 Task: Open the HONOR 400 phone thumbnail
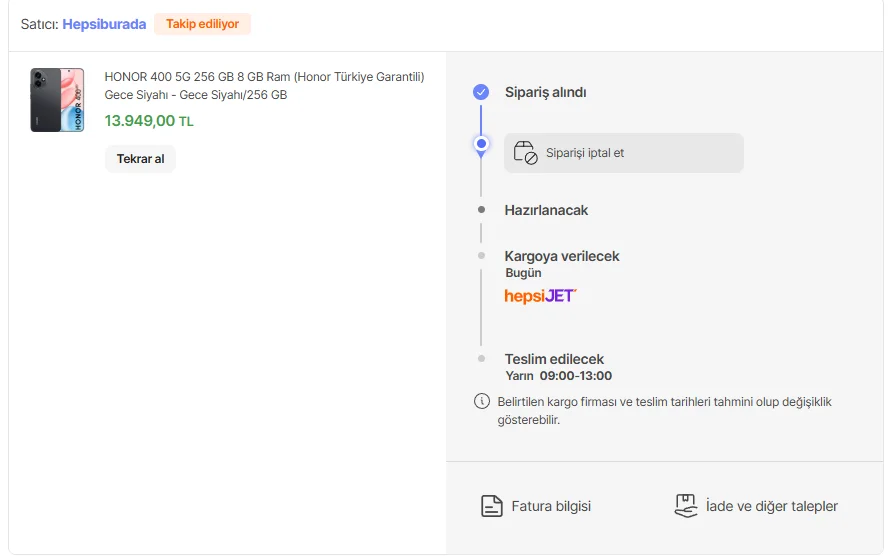[57, 100]
